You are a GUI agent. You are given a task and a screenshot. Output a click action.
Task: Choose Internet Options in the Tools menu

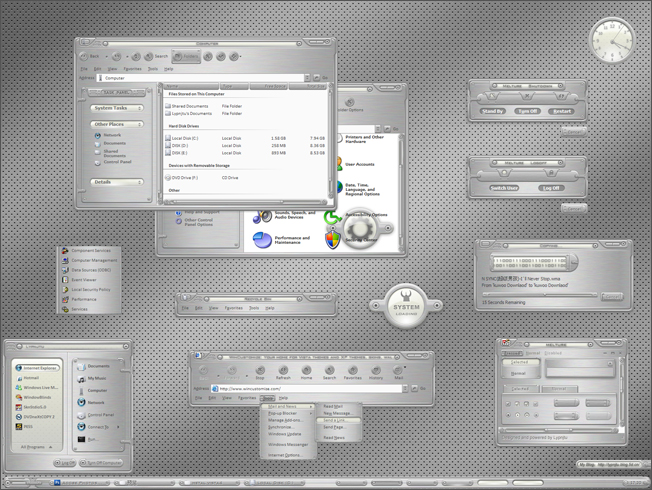285,455
